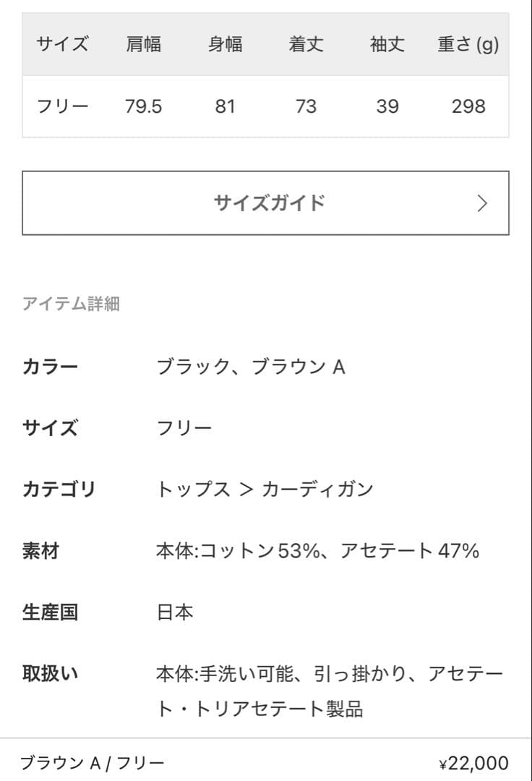Click the chevron arrow on サイズガイド
This screenshot has height=781, width=532.
(x=480, y=203)
